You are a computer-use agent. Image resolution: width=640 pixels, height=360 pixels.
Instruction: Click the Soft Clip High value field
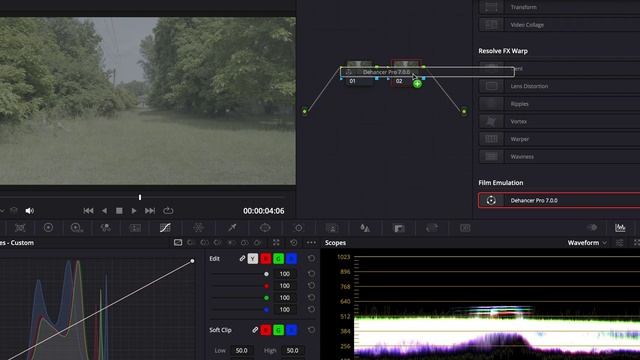pos(292,350)
